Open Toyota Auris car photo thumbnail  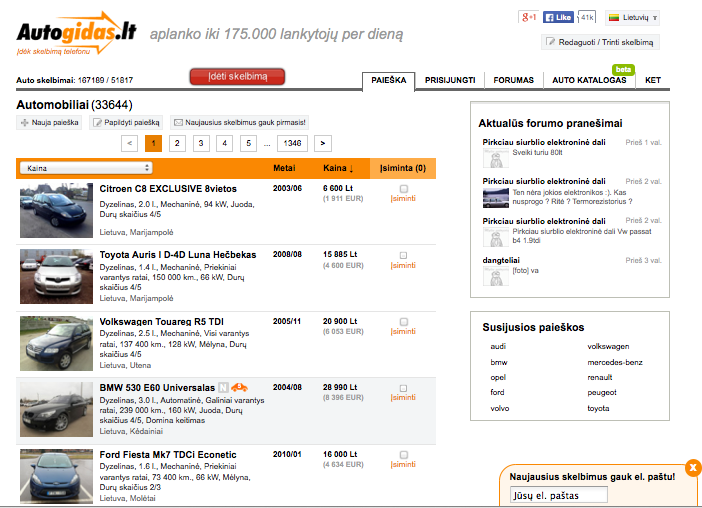(56, 277)
